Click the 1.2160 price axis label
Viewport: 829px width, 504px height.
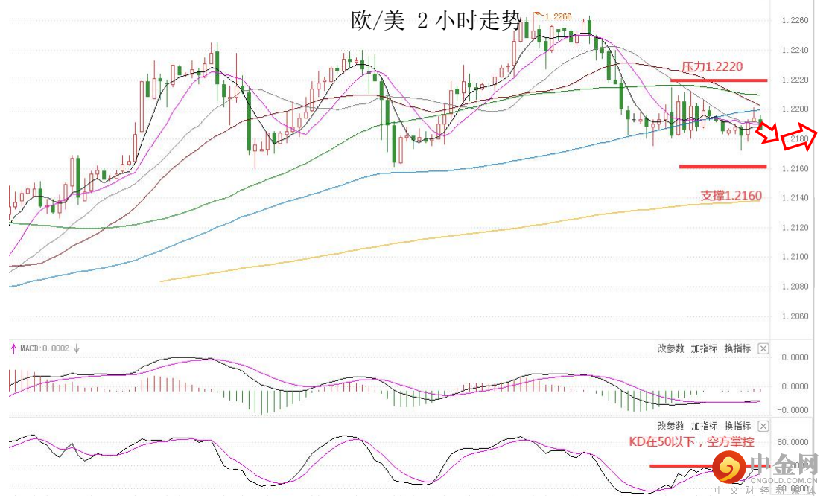[x=795, y=168]
